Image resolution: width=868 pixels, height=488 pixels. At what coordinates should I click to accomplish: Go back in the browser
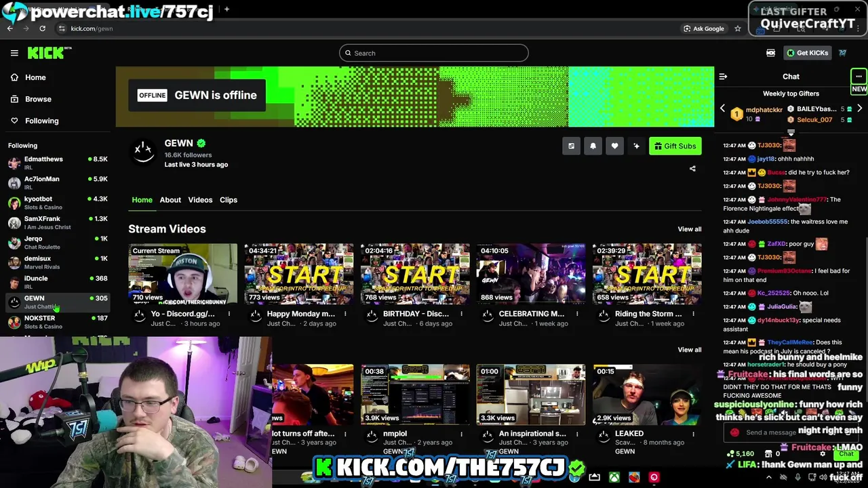[10, 28]
